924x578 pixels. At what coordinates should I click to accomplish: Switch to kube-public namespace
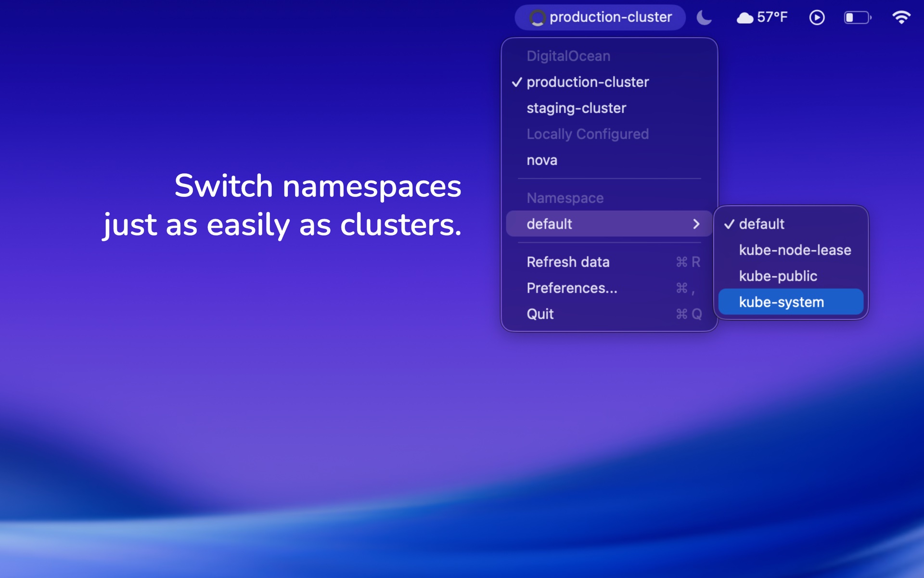pyautogui.click(x=791, y=276)
